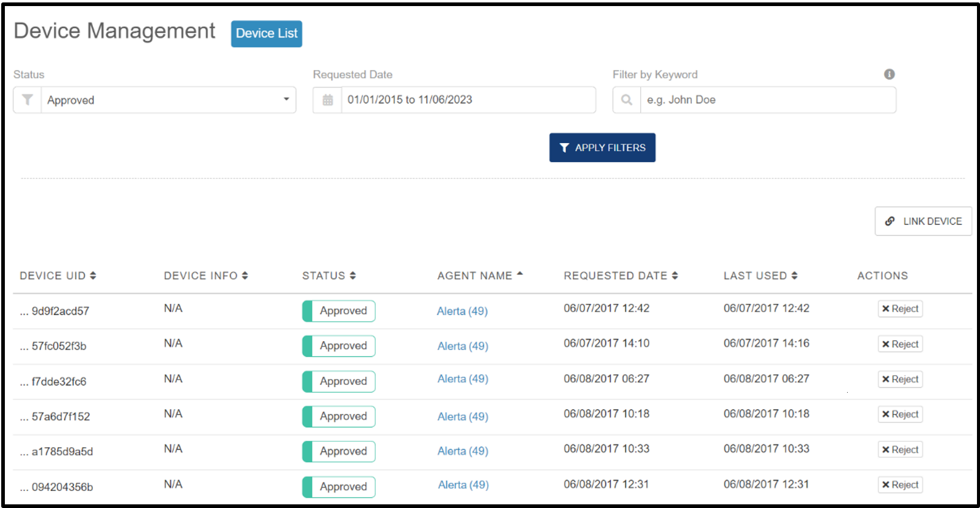Screen dimensions: 980x508
Task: Click Approved status badge for 9d9f2acd57
Action: pos(339,311)
